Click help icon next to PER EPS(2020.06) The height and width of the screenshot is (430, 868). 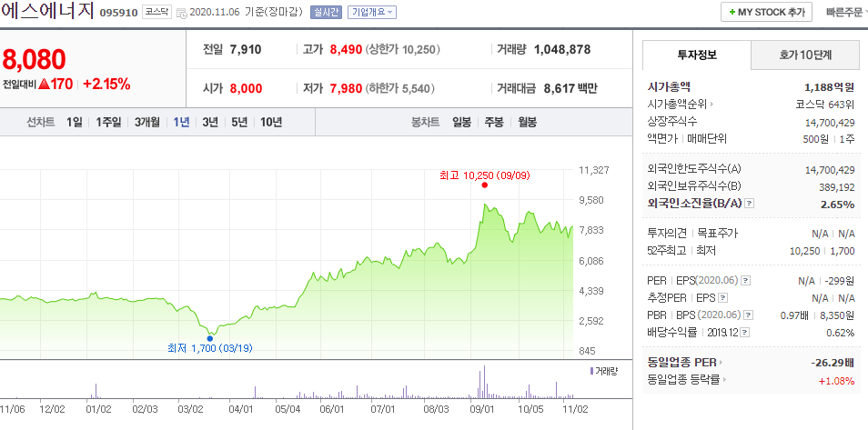pyautogui.click(x=746, y=281)
